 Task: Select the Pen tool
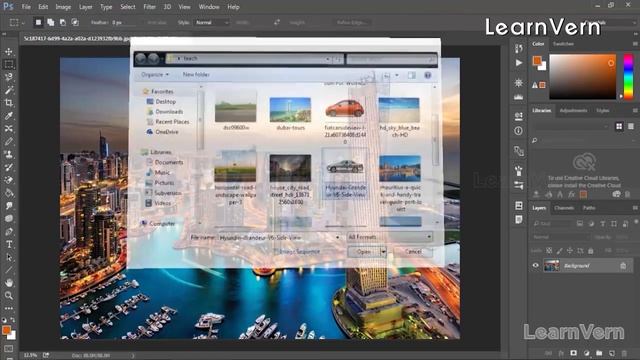coord(9,231)
